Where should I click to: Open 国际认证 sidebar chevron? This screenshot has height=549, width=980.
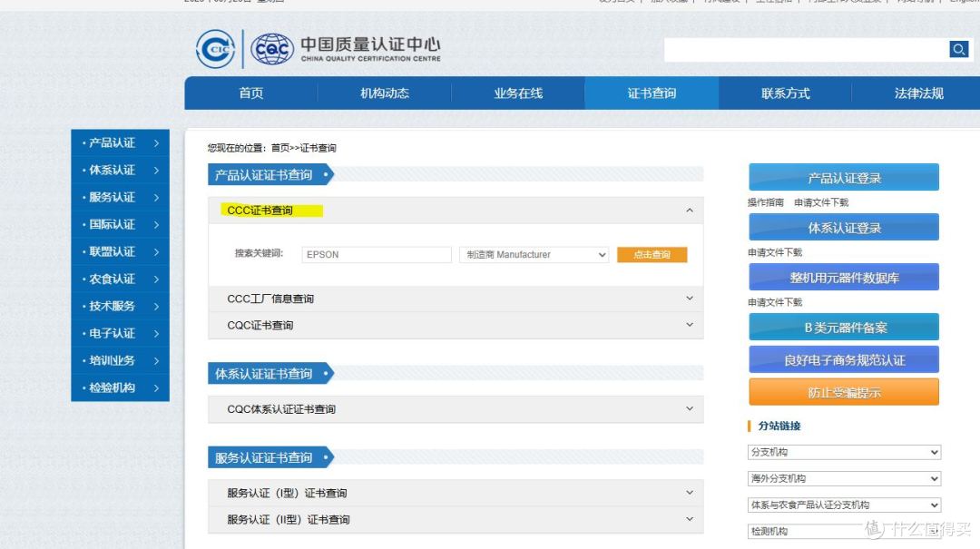[156, 224]
